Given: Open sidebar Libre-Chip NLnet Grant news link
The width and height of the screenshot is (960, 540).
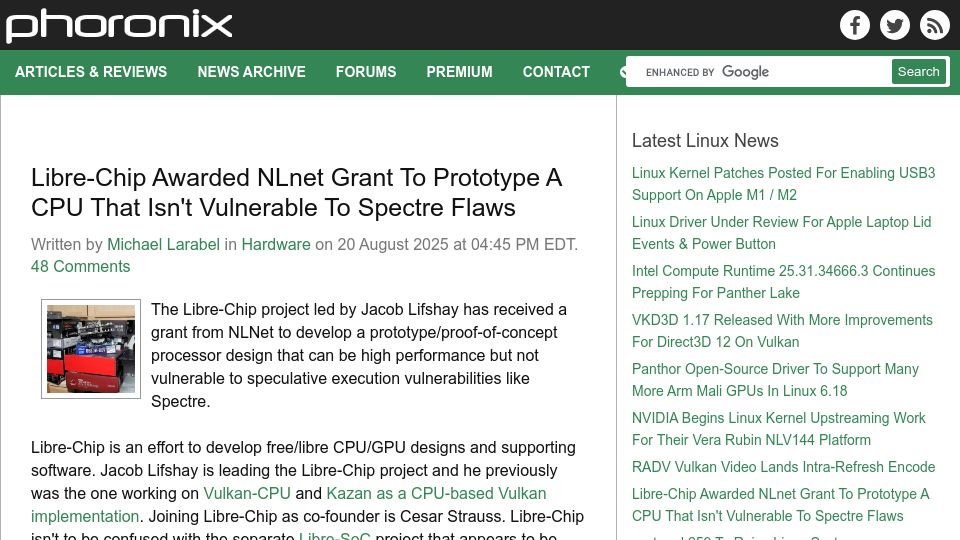Looking at the screenshot, I should 781,504.
